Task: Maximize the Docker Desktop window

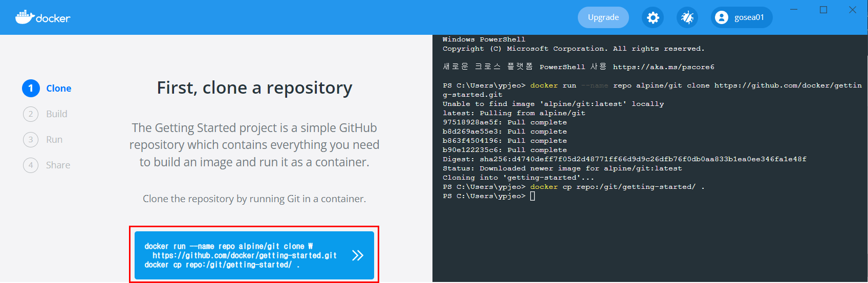Action: coord(823,10)
